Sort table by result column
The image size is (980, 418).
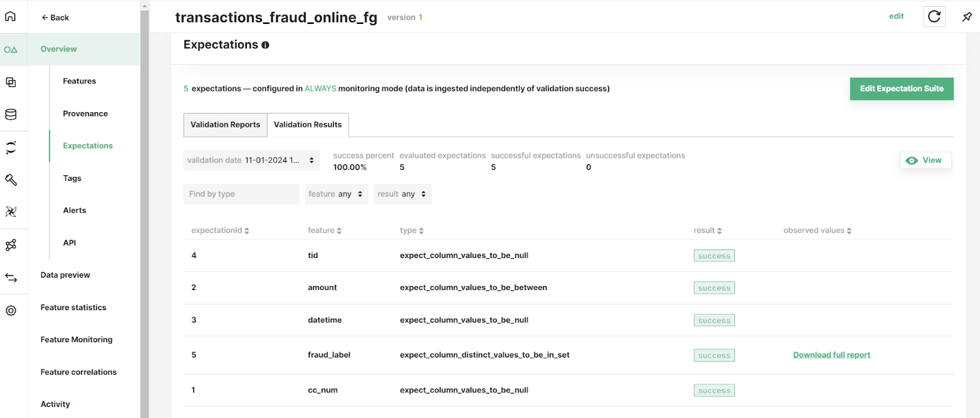pos(707,230)
